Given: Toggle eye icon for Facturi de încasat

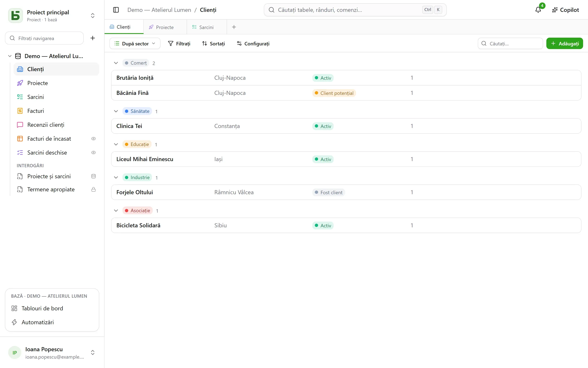Looking at the screenshot, I should (x=93, y=138).
